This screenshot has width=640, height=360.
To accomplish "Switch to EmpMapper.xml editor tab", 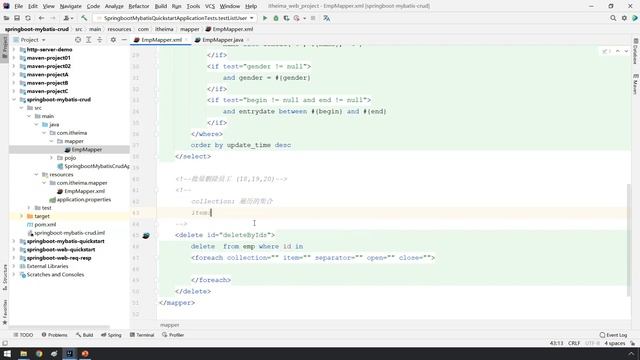I will [161, 40].
